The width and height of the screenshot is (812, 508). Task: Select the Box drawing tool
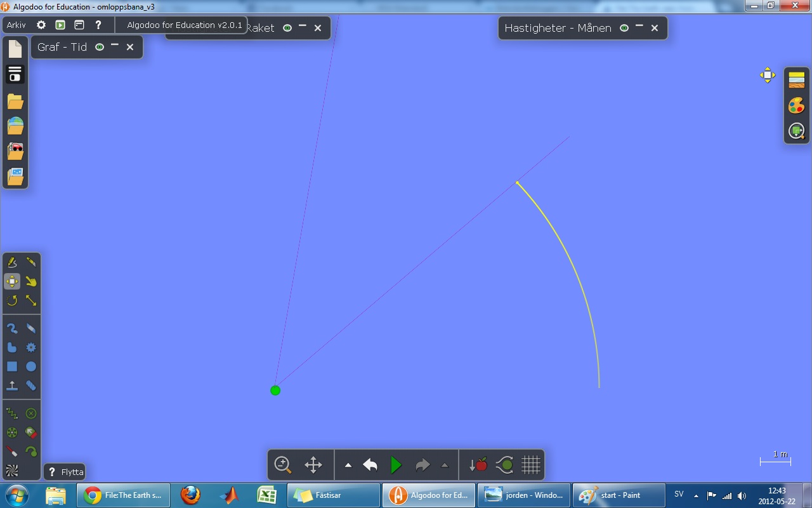[x=12, y=366]
